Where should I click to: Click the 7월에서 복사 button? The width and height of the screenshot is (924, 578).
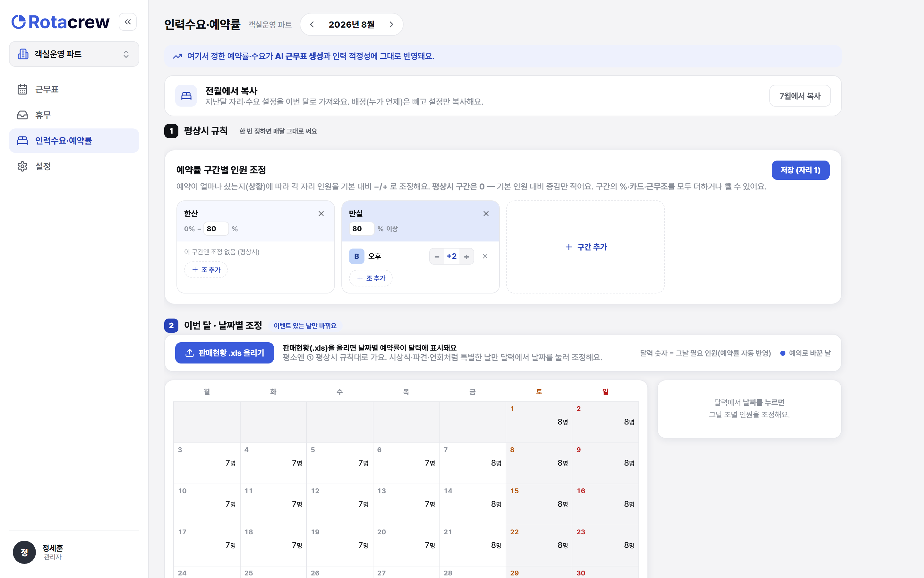(800, 96)
